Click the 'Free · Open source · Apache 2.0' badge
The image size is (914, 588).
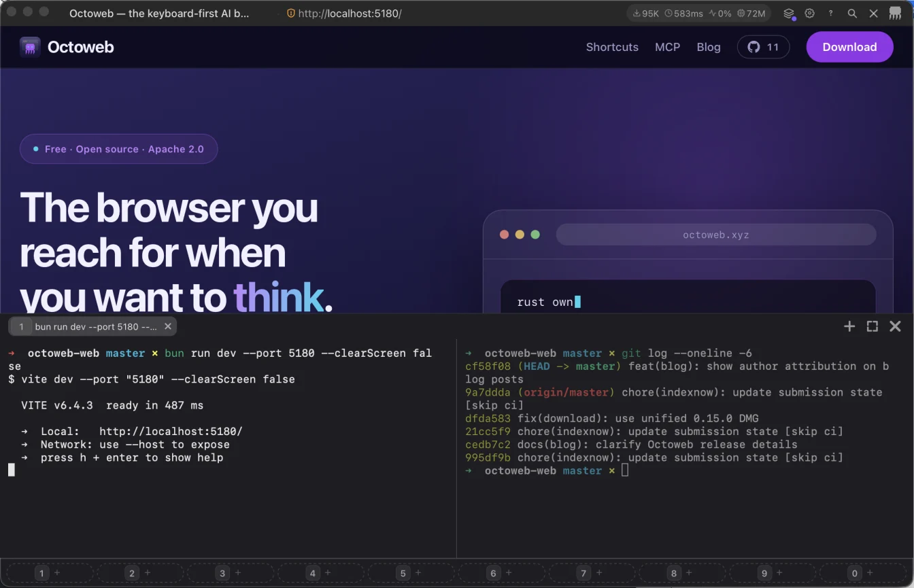[118, 149]
